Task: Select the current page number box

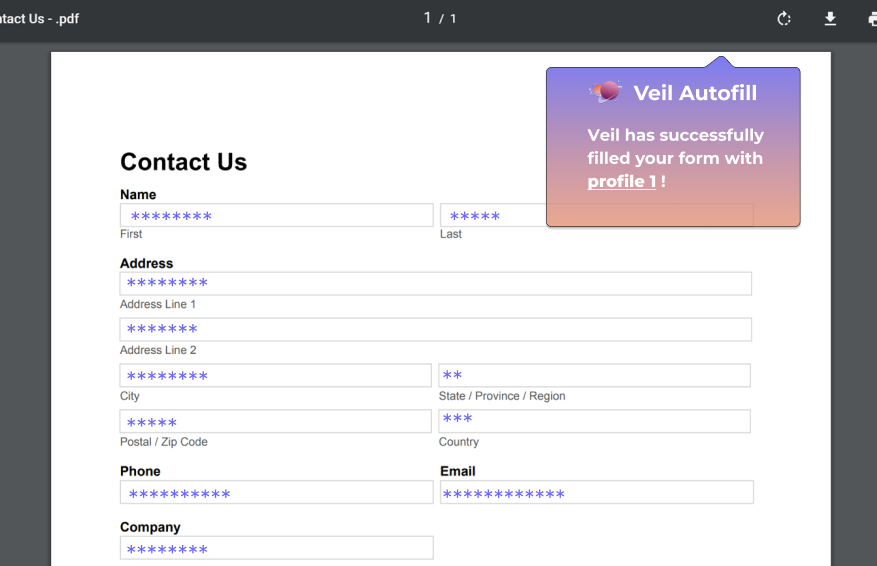Action: pyautogui.click(x=428, y=18)
